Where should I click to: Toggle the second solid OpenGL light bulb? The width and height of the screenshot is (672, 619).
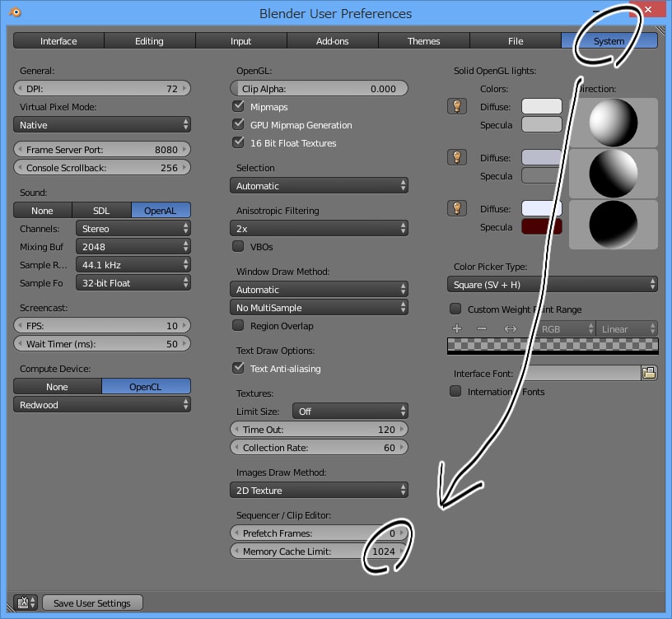[457, 157]
